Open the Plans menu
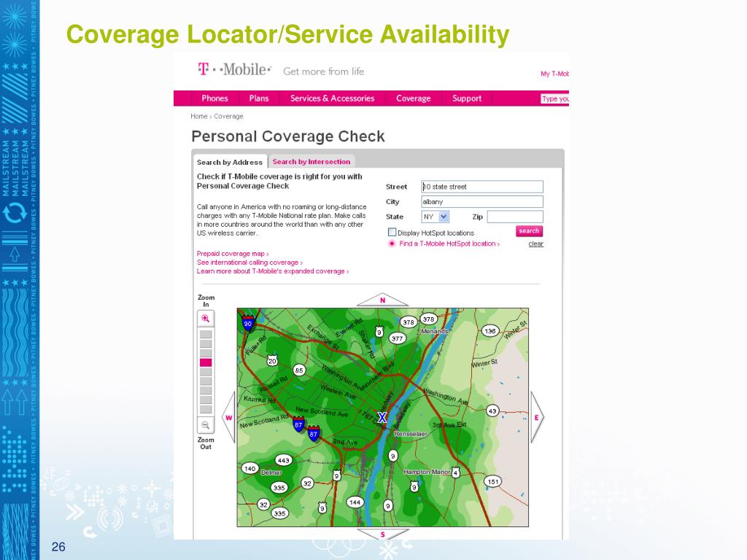This screenshot has width=747, height=560. click(259, 98)
